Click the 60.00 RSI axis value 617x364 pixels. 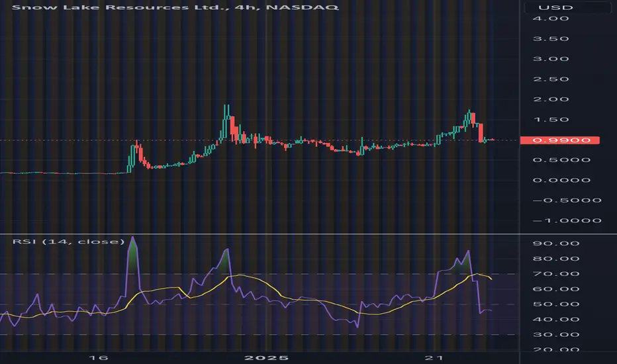556,289
